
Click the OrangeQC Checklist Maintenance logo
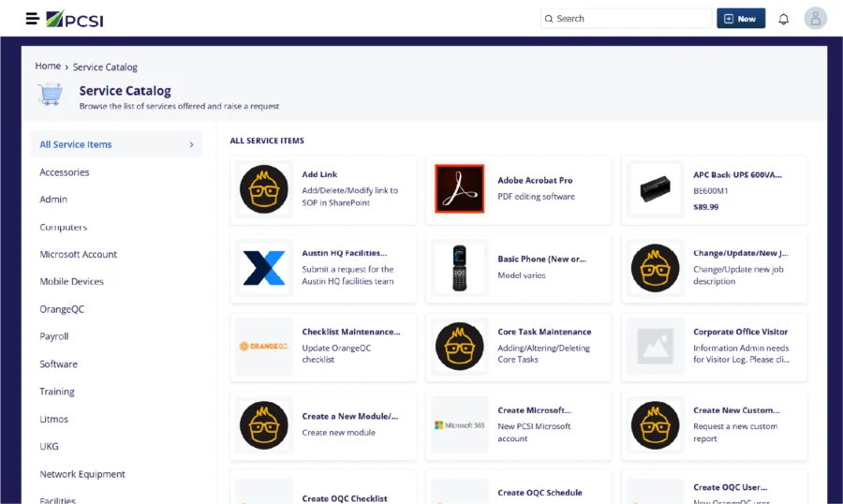pos(263,347)
